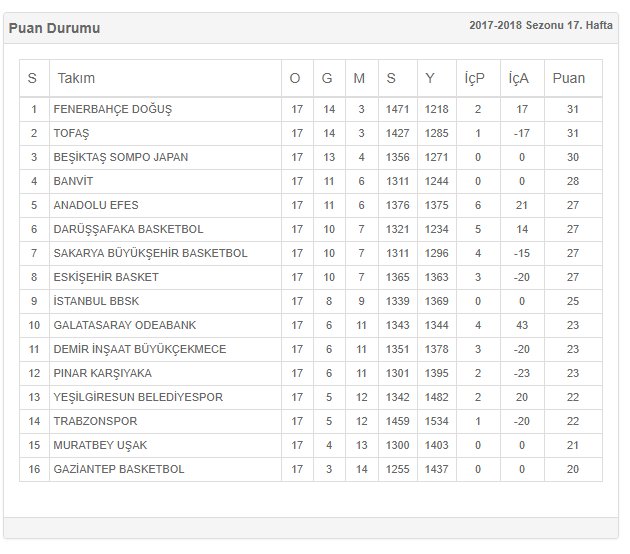Click the 1375 conceded points value
The height and width of the screenshot is (554, 630).
436,205
